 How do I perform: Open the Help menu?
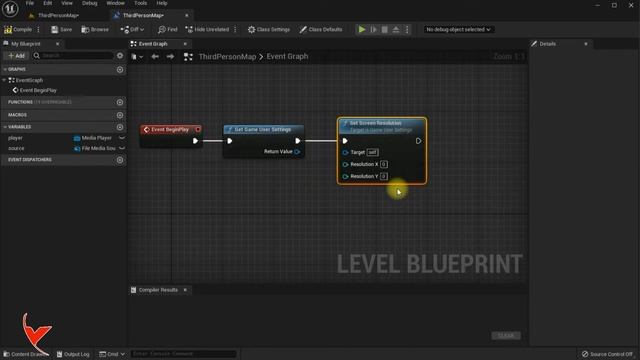point(162,3)
